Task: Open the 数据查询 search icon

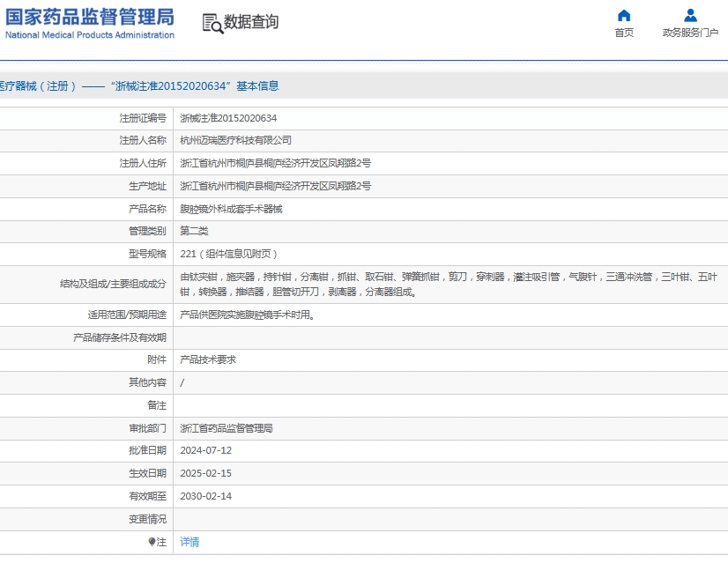Action: coord(212,23)
